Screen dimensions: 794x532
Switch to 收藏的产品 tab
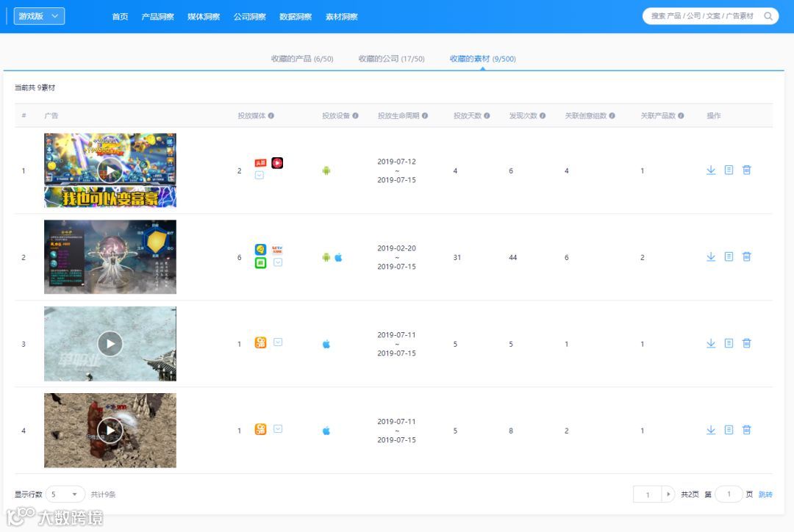[302, 59]
